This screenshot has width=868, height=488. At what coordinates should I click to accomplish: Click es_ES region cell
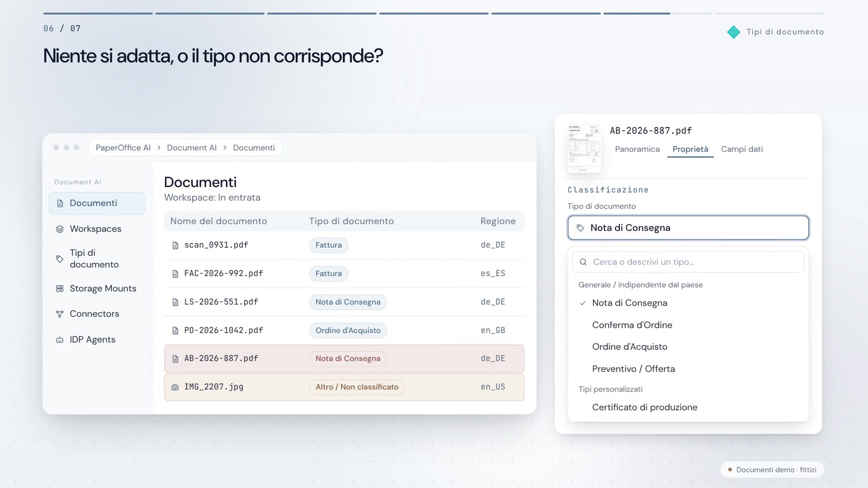coord(493,274)
